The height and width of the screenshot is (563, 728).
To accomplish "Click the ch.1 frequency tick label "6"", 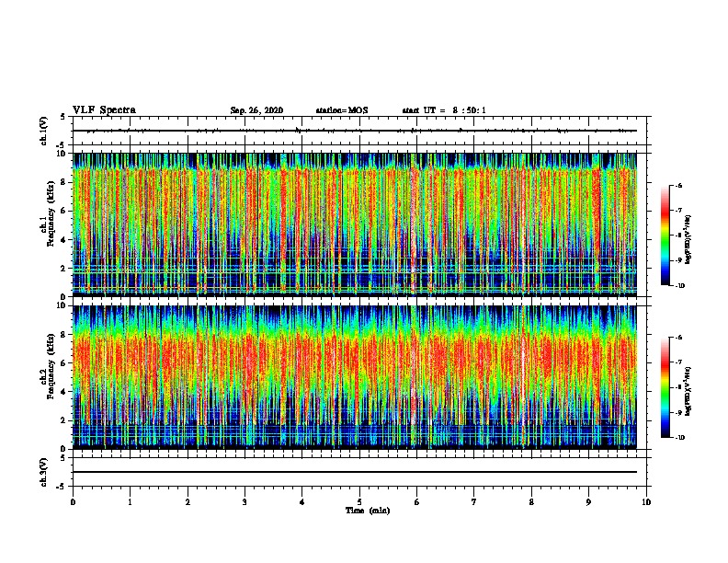I will click(63, 211).
